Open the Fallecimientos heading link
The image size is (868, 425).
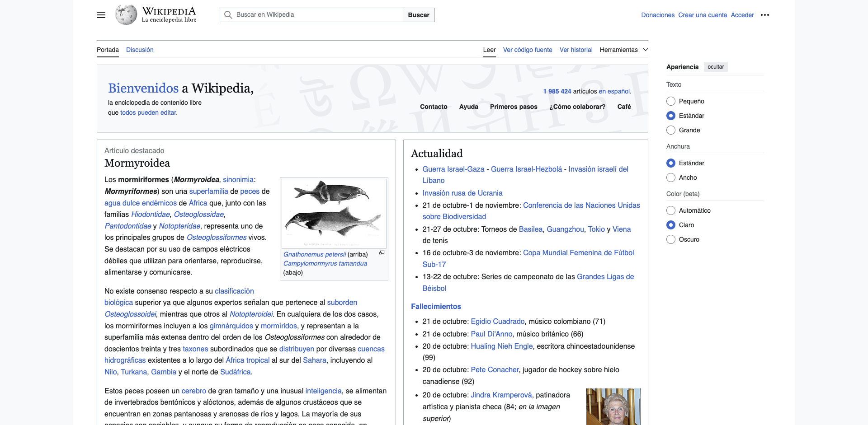point(436,306)
